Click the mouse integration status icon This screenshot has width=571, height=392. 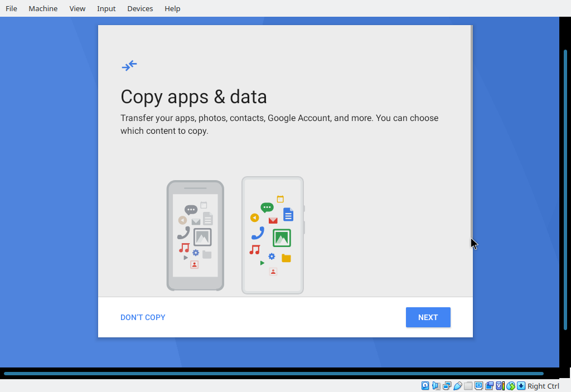coord(511,386)
